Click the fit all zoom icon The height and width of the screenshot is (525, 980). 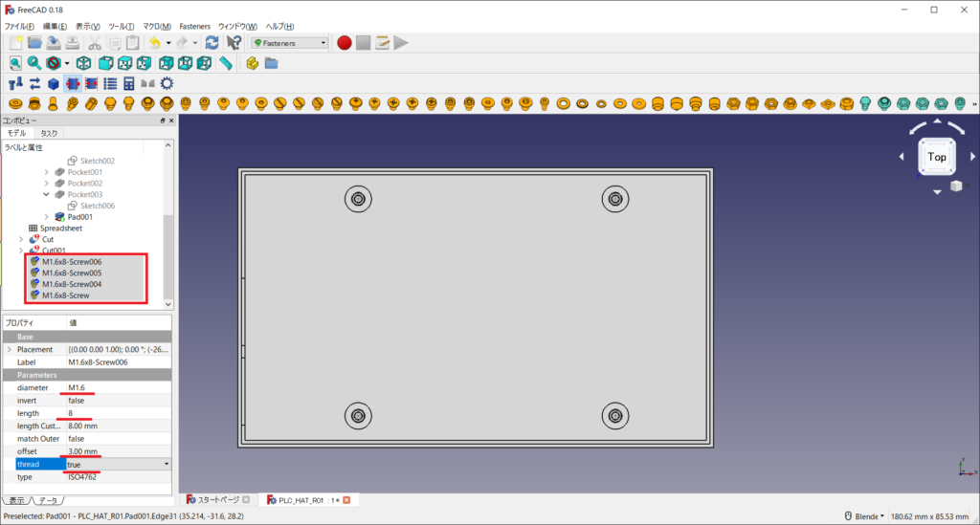click(16, 63)
